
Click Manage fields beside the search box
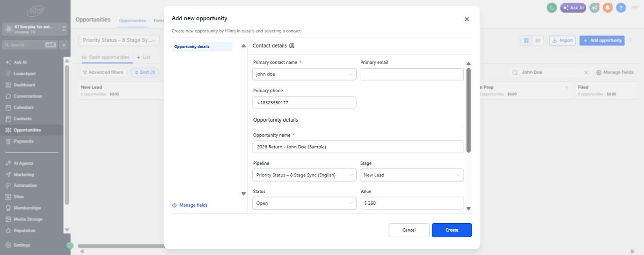pyautogui.click(x=615, y=73)
